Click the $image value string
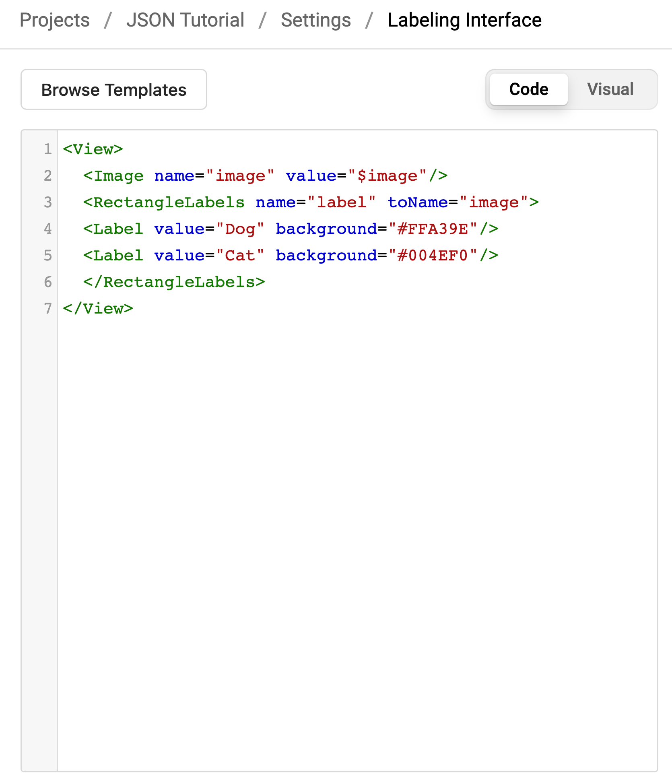Image resolution: width=672 pixels, height=784 pixels. 387,176
